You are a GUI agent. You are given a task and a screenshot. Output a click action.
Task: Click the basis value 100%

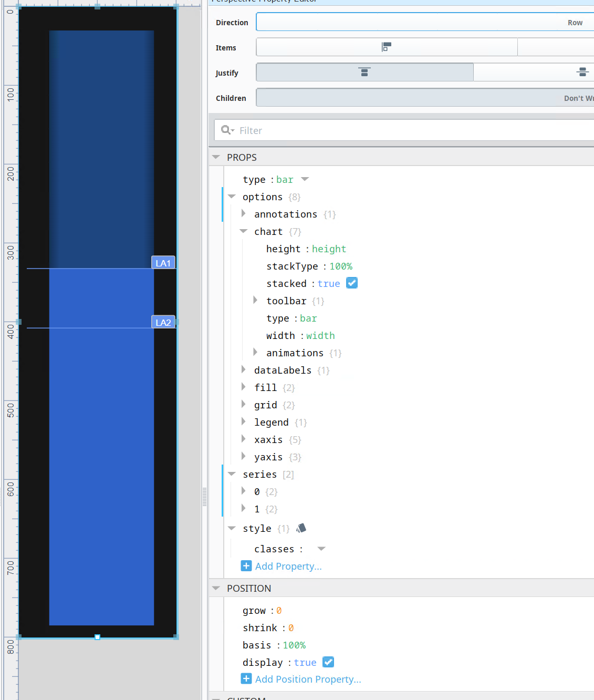point(294,645)
